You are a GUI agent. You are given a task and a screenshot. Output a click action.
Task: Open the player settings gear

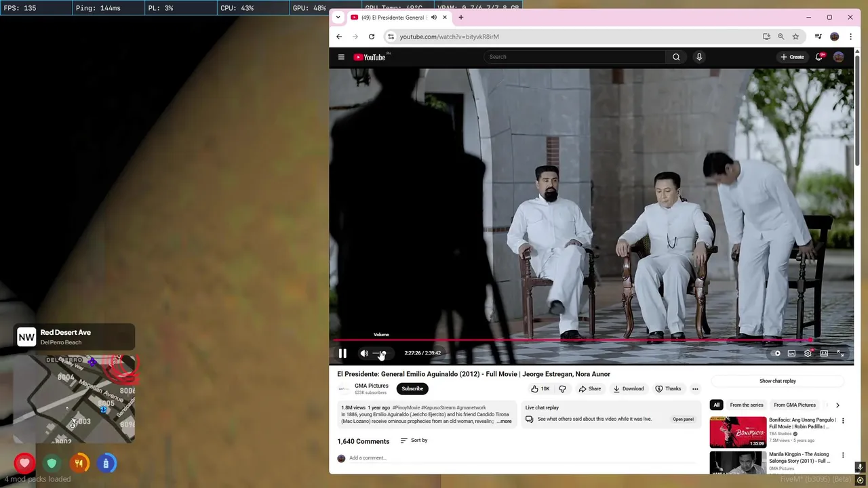(x=808, y=353)
